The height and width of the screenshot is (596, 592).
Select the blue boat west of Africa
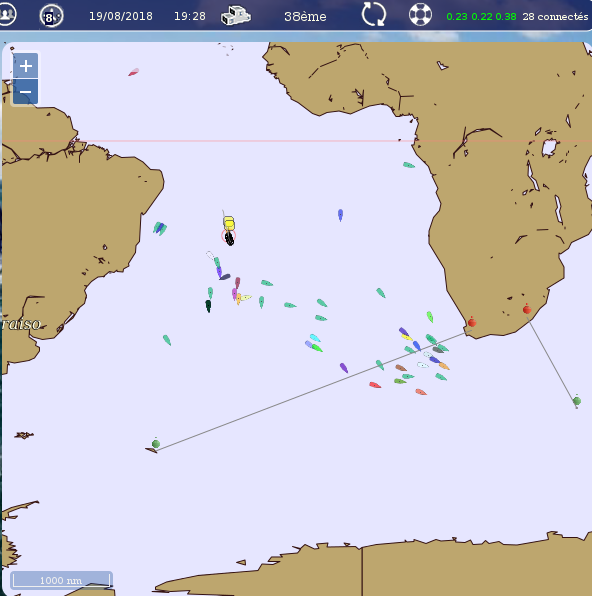coord(340,215)
